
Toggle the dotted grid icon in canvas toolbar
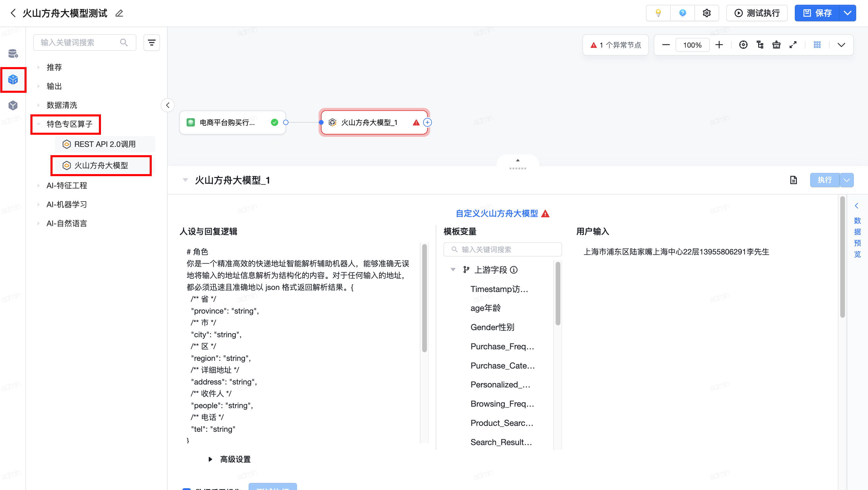[x=817, y=45]
